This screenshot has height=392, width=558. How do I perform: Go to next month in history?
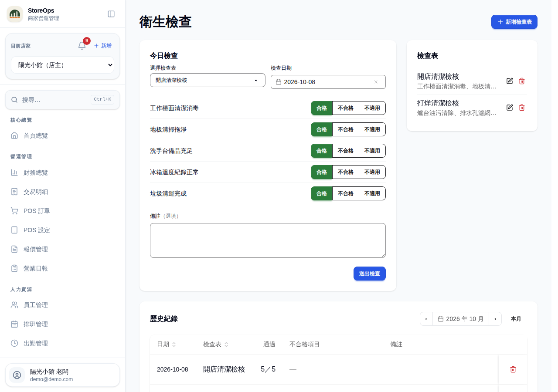click(x=495, y=319)
